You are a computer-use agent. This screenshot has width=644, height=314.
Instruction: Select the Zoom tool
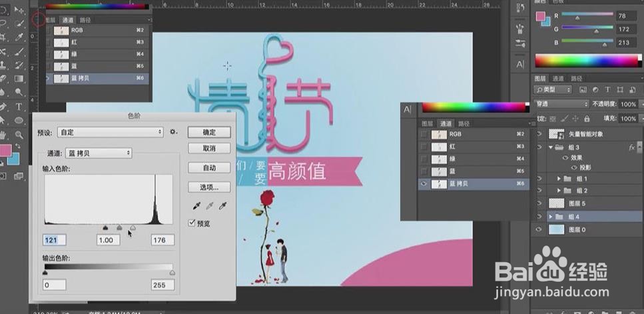coord(19,135)
